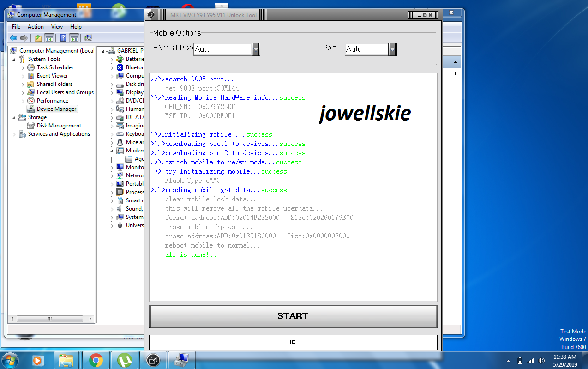The height and width of the screenshot is (369, 588).
Task: Toggle Show/Hide Action Pane toolbar icon
Action: [74, 38]
